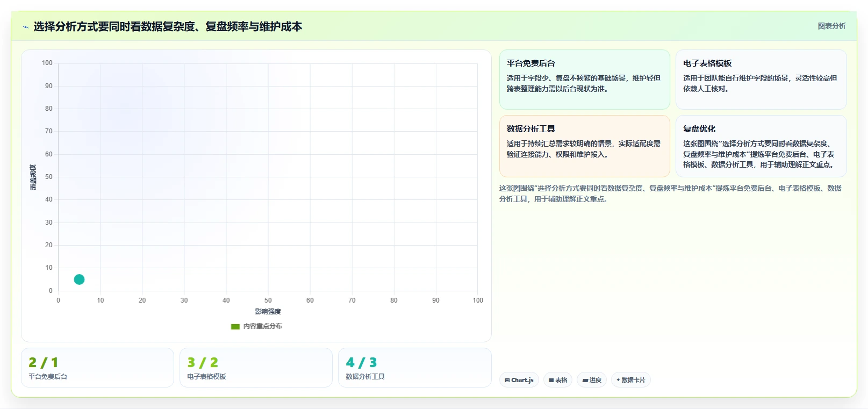Click the 4 / 3 number text

point(361,363)
